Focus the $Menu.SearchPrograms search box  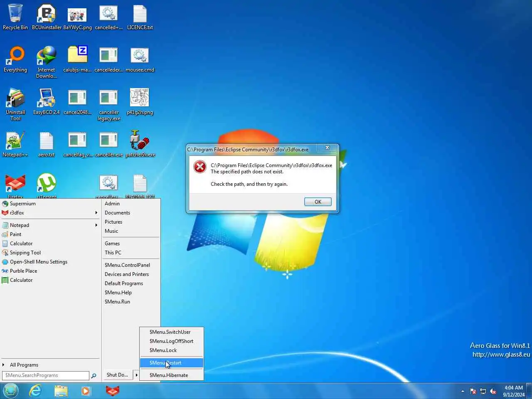(46, 375)
